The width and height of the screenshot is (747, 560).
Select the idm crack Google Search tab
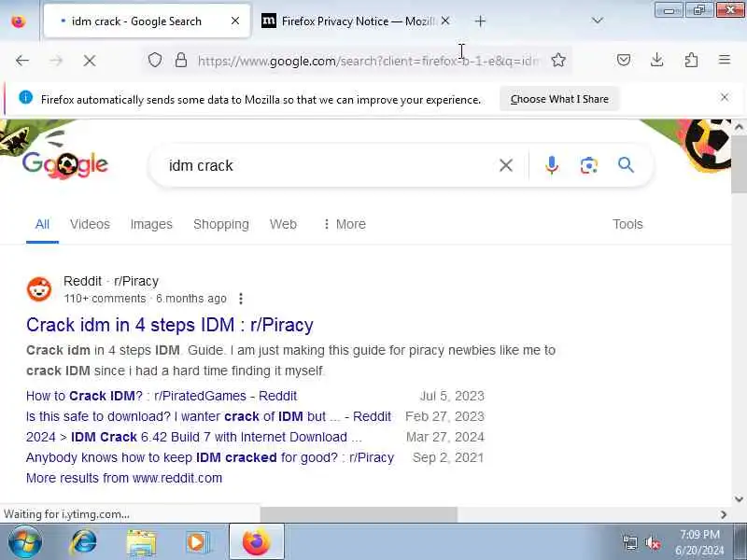(147, 21)
